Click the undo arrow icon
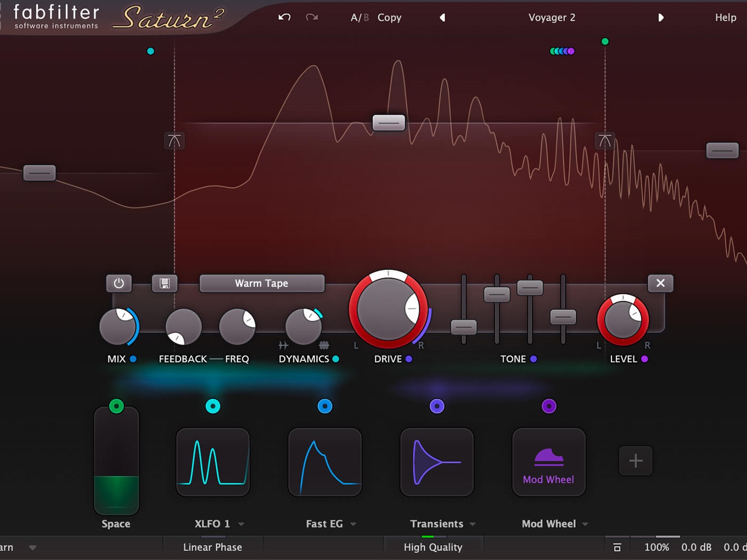The height and width of the screenshot is (560, 747). [x=283, y=17]
